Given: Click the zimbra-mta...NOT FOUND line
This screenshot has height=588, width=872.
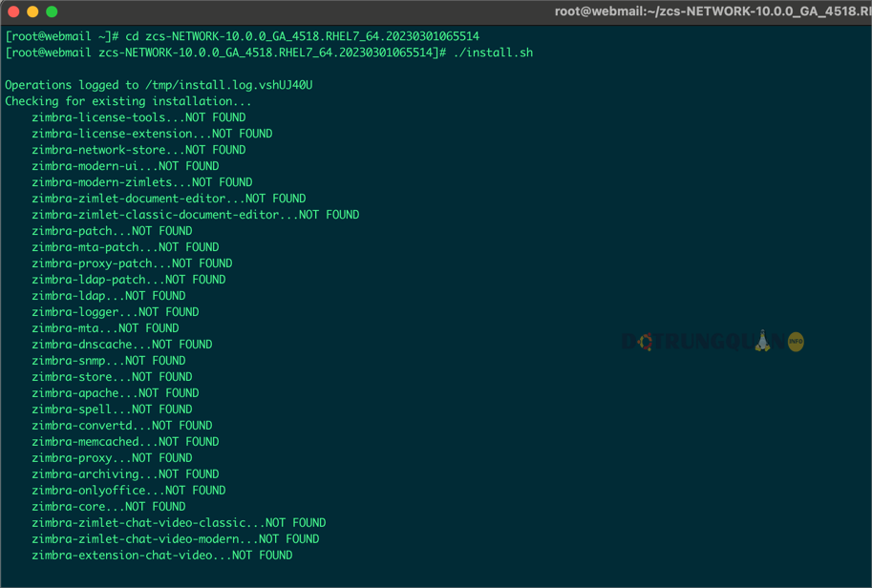Looking at the screenshot, I should coord(105,328).
